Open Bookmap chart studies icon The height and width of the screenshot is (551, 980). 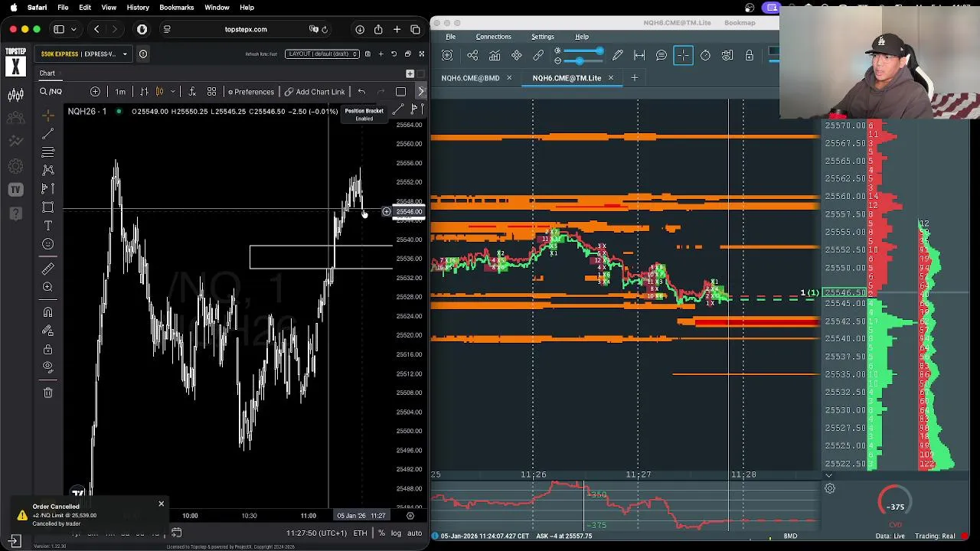click(x=495, y=55)
